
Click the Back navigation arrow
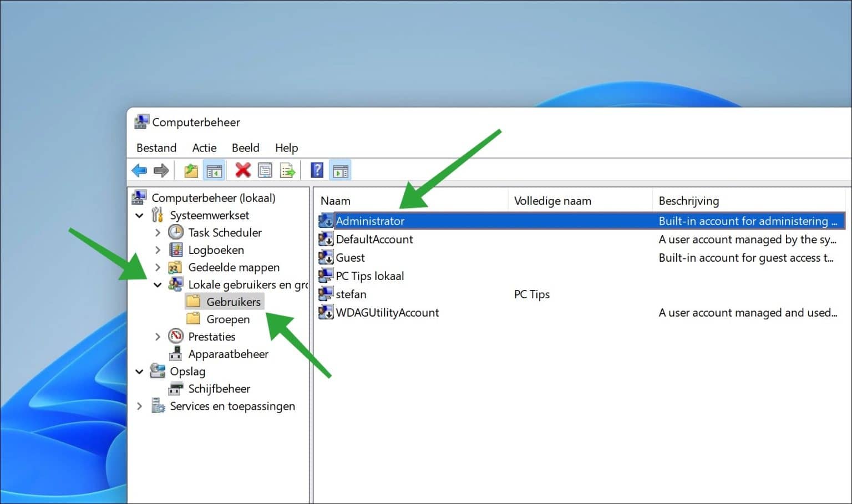[x=139, y=170]
